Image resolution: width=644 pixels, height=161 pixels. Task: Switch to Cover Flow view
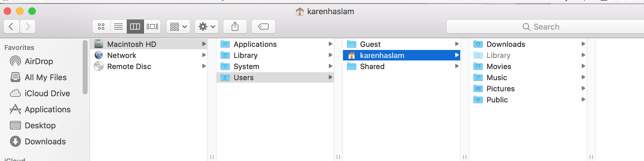click(152, 27)
